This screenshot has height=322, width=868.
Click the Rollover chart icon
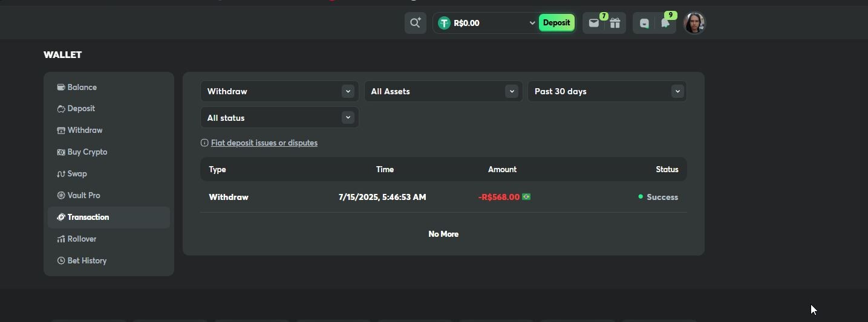(61, 239)
